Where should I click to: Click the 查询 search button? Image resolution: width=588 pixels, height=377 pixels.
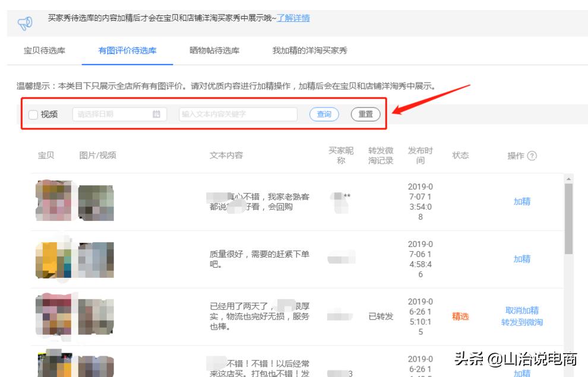point(324,114)
